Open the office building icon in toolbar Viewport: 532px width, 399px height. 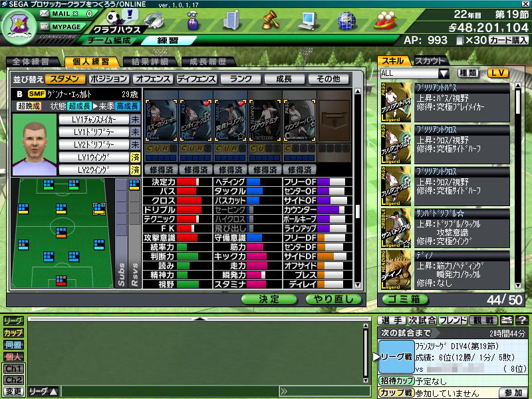[231, 20]
